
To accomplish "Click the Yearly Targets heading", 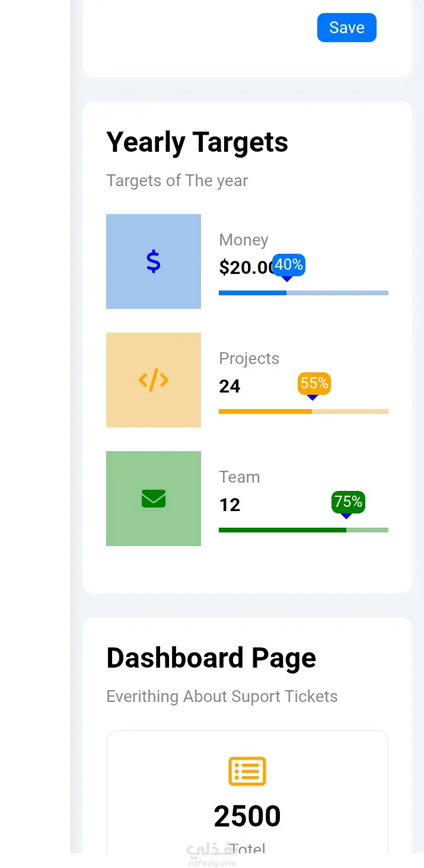I will point(197,143).
